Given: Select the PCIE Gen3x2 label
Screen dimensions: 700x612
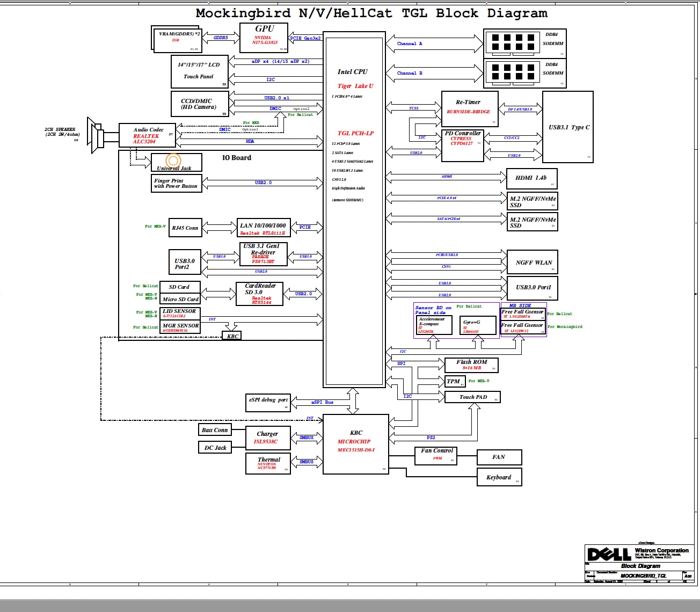Looking at the screenshot, I should coord(305,38).
